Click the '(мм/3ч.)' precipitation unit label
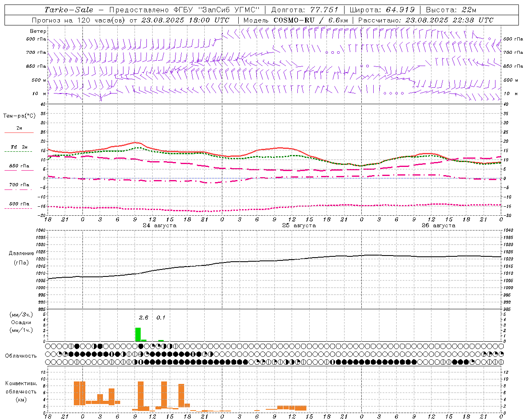Image resolution: width=525 pixels, height=420 pixels. tap(21, 315)
